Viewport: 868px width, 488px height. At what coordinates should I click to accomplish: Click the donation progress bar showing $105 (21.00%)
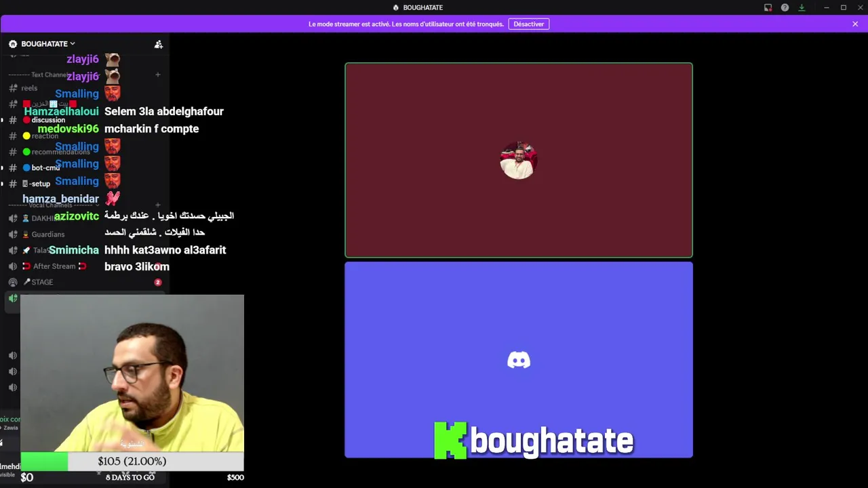pos(132,462)
